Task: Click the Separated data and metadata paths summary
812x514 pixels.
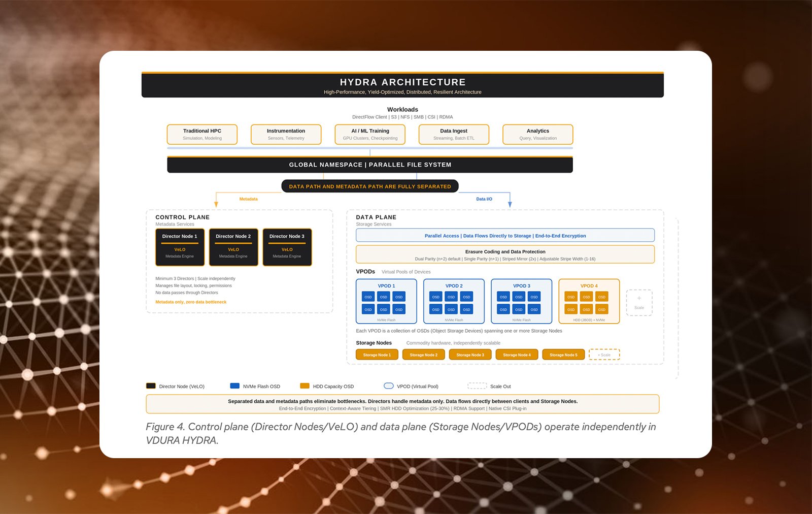Action: pyautogui.click(x=402, y=401)
